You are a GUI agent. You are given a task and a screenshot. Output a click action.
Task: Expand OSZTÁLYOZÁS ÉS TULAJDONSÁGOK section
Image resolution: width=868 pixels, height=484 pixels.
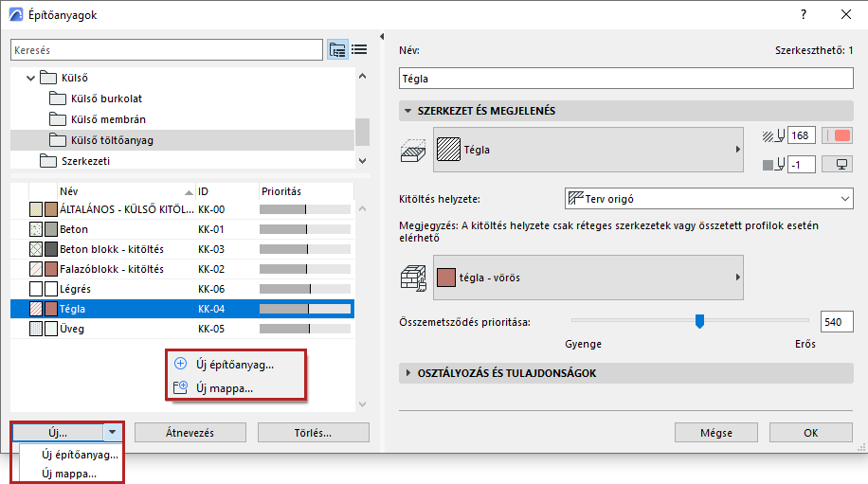tap(408, 373)
